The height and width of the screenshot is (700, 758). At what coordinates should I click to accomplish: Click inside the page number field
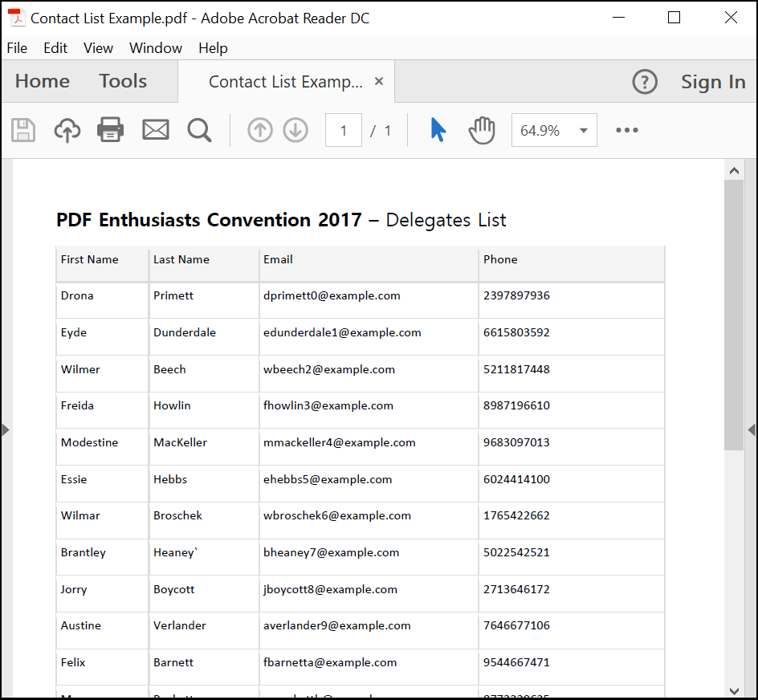click(x=343, y=129)
